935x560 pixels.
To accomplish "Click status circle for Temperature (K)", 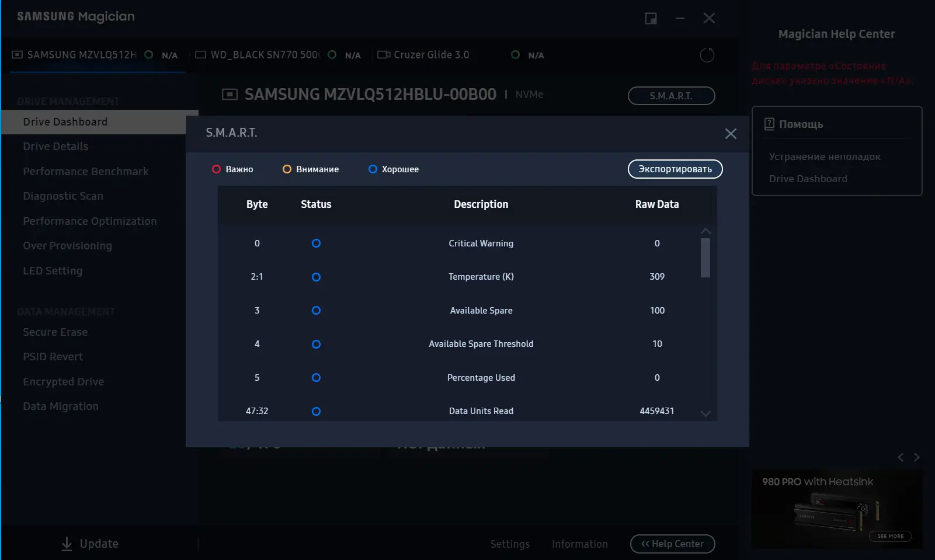I will click(316, 277).
